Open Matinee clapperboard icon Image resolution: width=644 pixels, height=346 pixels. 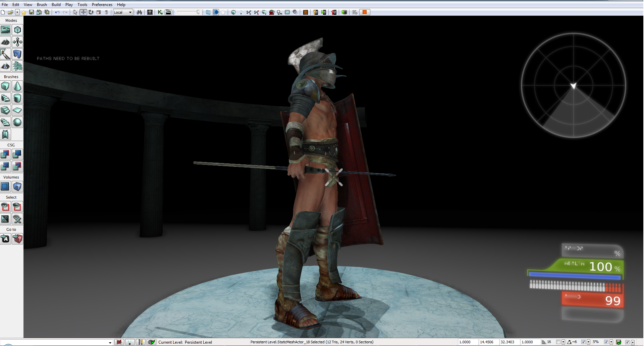168,12
